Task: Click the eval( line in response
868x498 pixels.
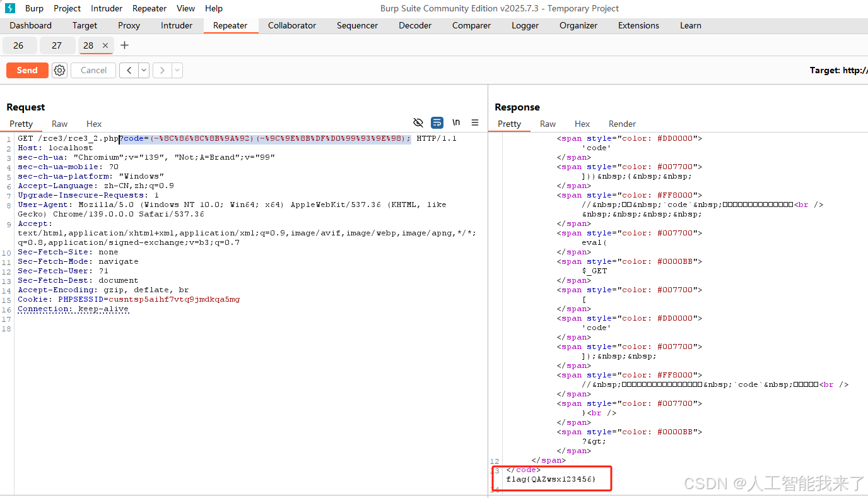Action: [594, 242]
